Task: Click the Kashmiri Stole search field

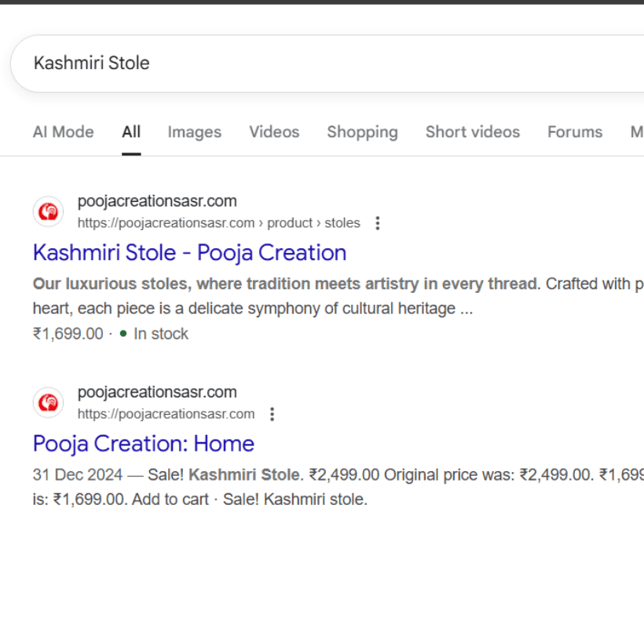Action: click(91, 64)
